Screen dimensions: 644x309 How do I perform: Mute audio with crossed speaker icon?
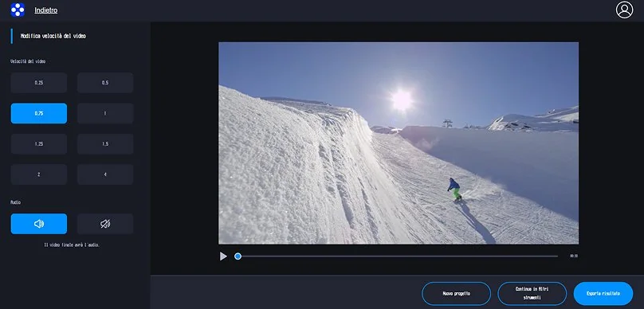(x=105, y=224)
